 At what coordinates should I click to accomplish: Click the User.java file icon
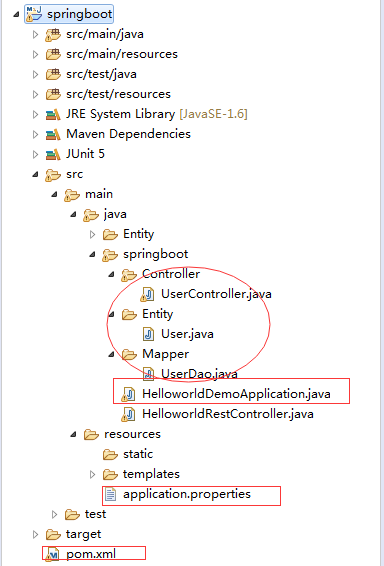(148, 334)
